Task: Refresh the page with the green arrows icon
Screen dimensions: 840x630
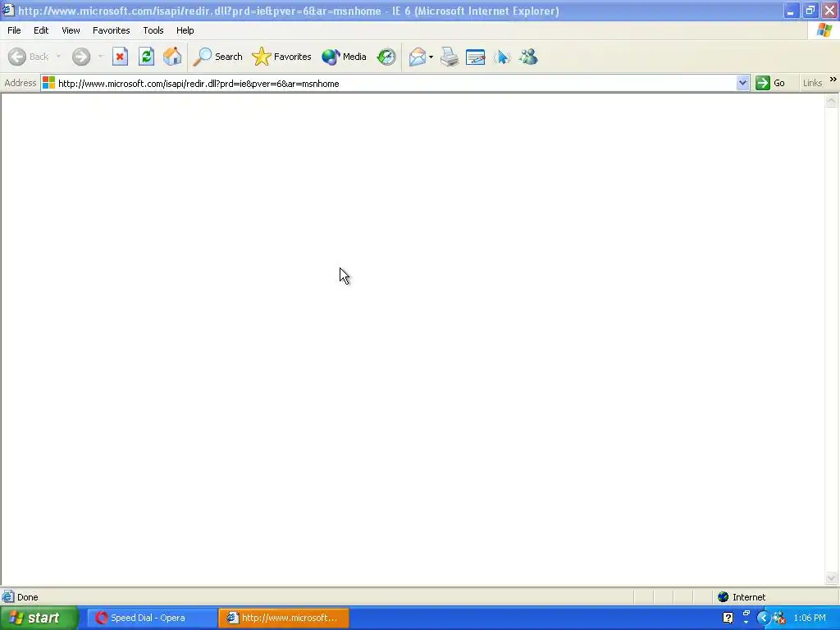Action: pos(146,57)
